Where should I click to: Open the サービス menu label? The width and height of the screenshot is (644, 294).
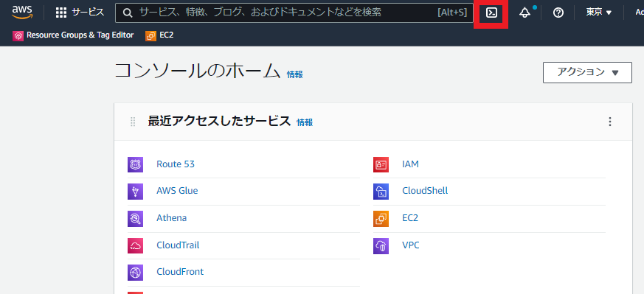pyautogui.click(x=88, y=13)
